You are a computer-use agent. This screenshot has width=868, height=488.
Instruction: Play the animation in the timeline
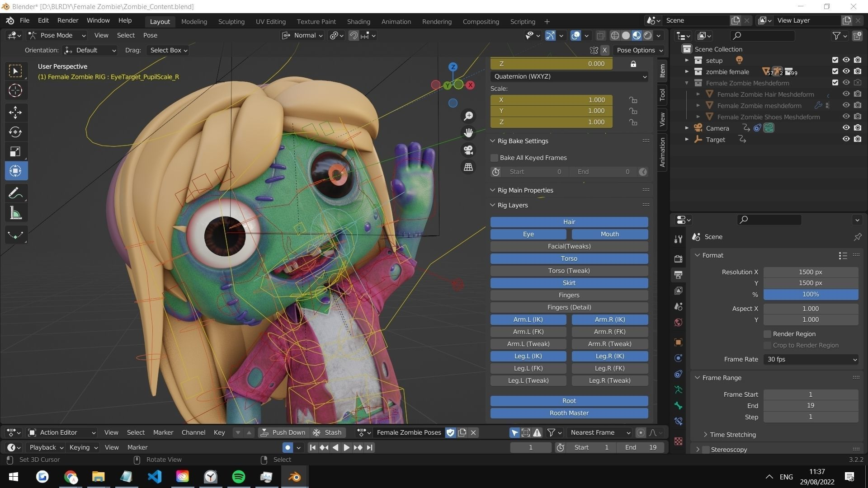point(346,447)
